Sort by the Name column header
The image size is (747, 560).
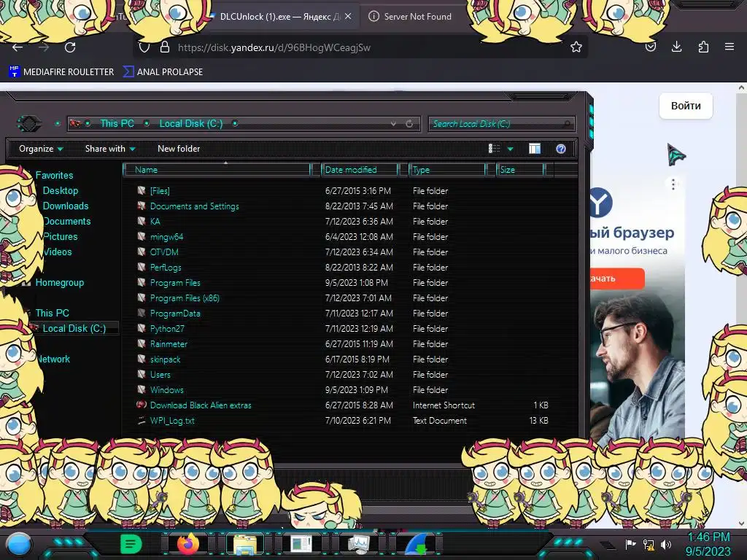[x=217, y=169]
